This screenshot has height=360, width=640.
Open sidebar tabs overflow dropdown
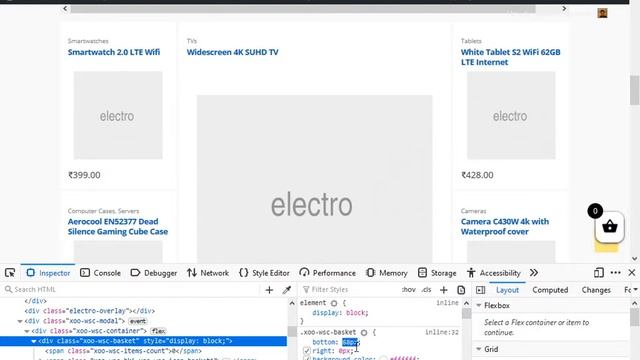click(636, 289)
